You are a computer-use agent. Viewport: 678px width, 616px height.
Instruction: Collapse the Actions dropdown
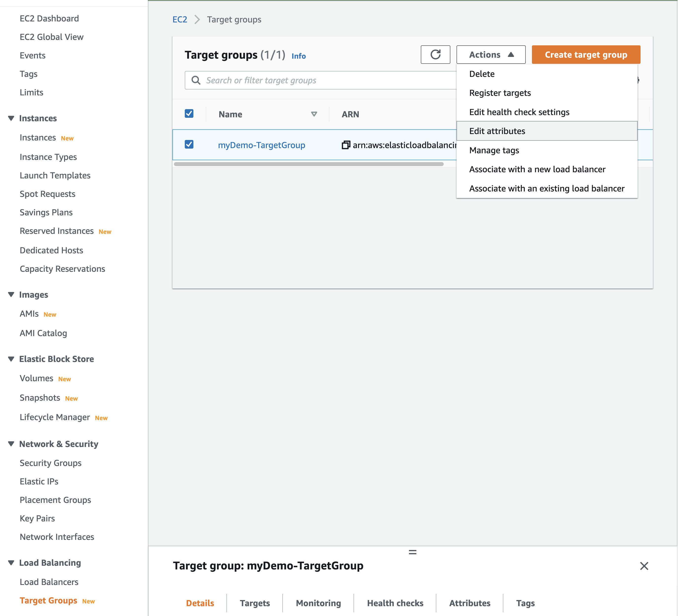tap(491, 54)
